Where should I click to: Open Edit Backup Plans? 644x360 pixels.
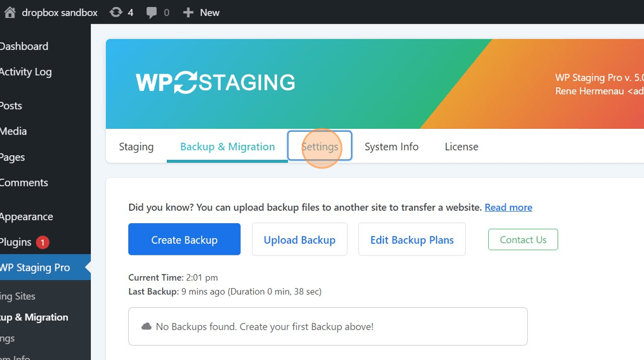412,240
